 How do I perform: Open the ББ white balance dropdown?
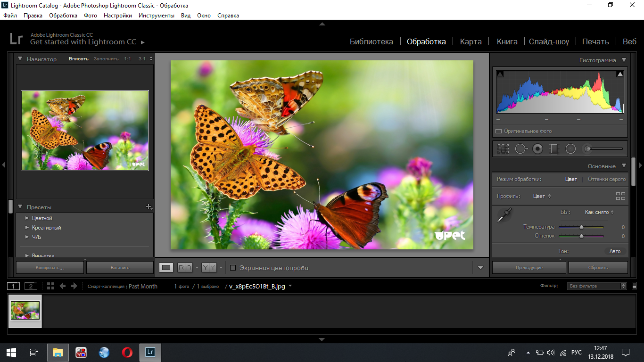click(599, 212)
